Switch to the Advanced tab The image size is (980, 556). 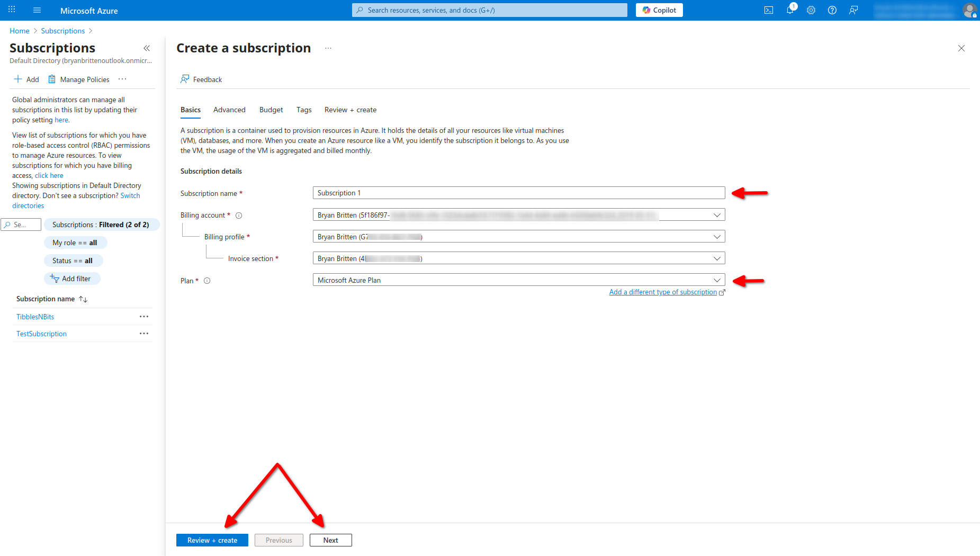click(x=229, y=110)
